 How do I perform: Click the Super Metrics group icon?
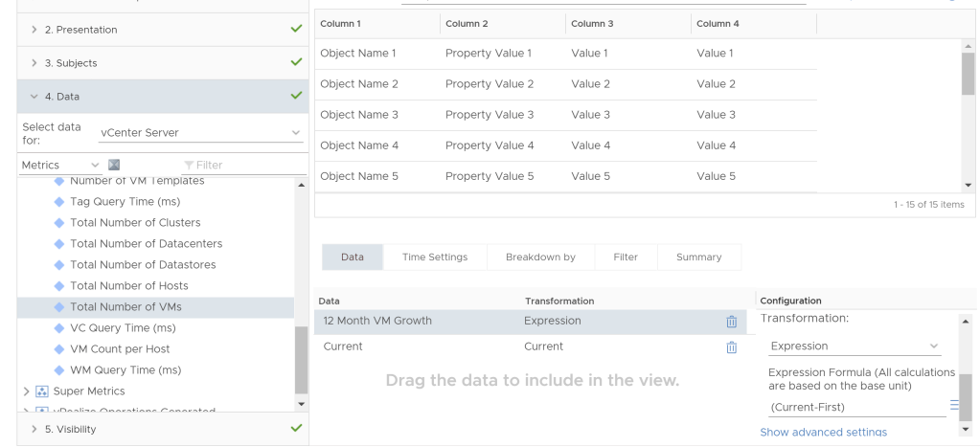click(42, 391)
